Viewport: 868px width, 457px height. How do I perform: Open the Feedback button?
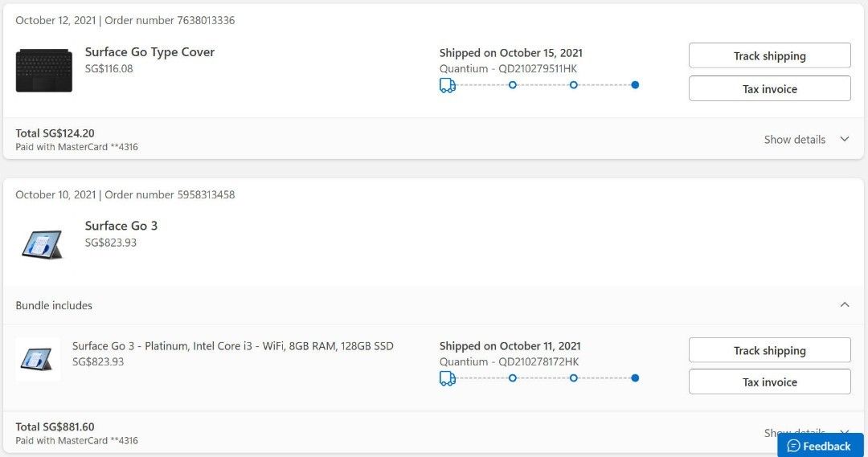(820, 446)
